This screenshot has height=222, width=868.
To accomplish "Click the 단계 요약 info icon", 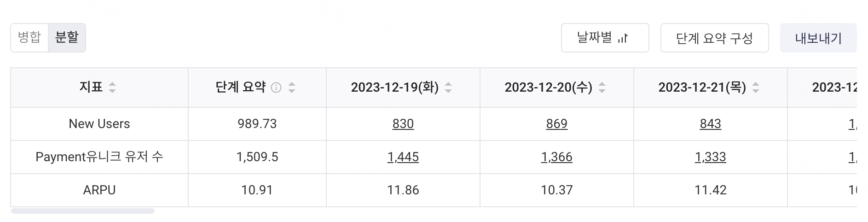I will (x=276, y=88).
